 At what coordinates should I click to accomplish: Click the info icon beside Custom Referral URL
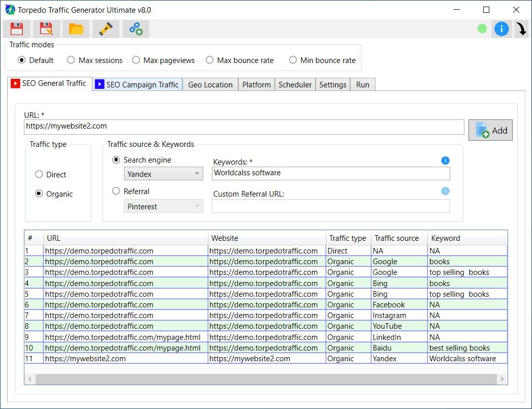[445, 191]
